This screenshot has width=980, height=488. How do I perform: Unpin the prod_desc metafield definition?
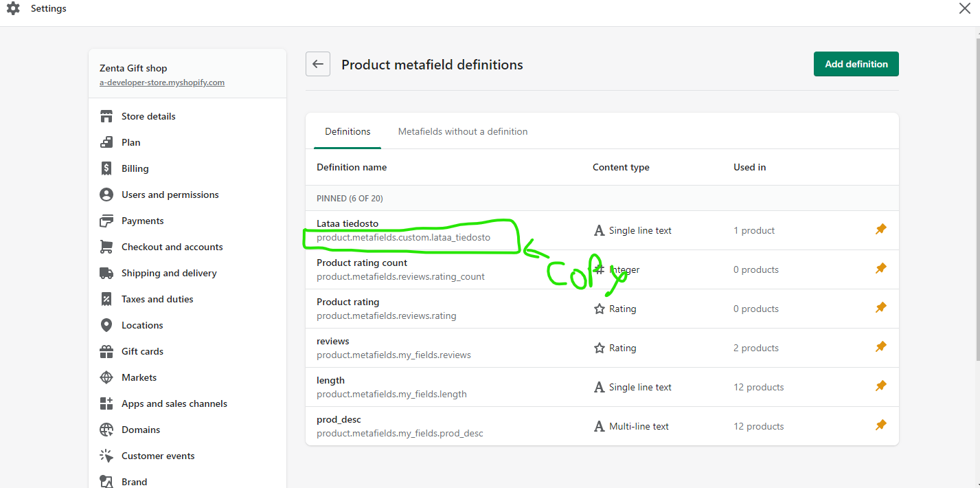tap(881, 425)
